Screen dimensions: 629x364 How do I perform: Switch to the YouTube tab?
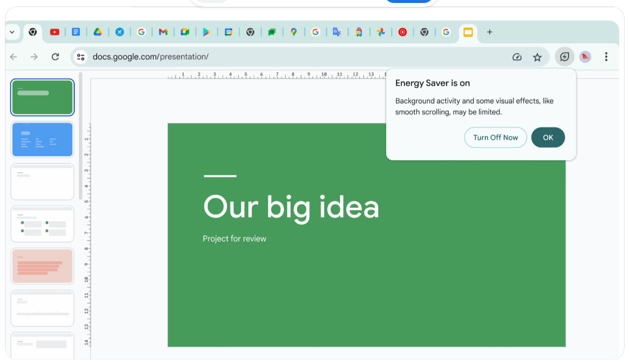pyautogui.click(x=55, y=32)
